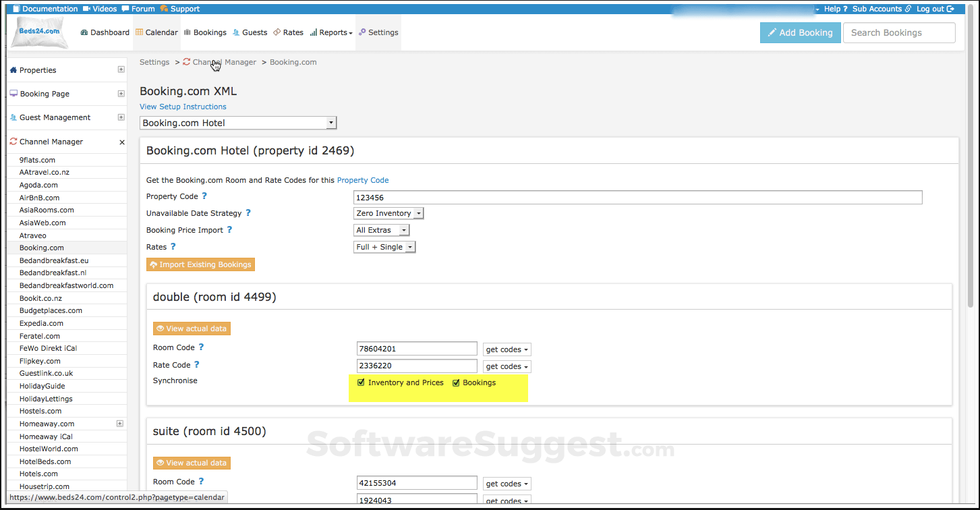Viewport: 980px width, 510px height.
Task: Open the All Extras price import dropdown
Action: 382,230
